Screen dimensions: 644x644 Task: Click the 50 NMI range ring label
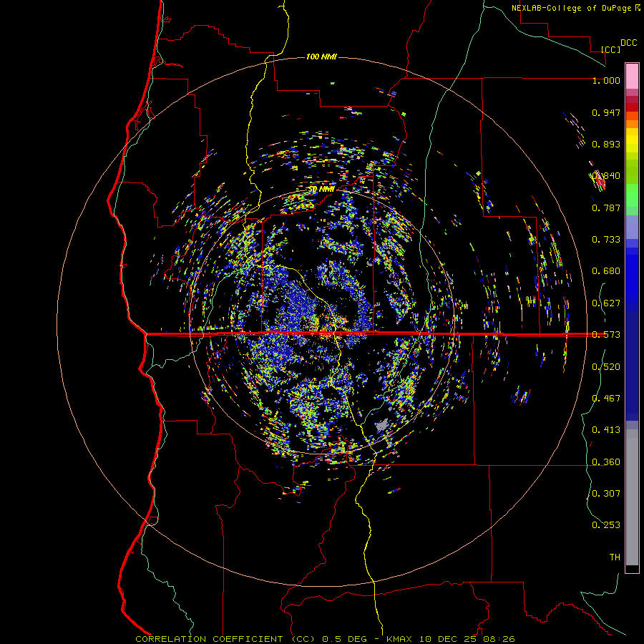coord(321,190)
